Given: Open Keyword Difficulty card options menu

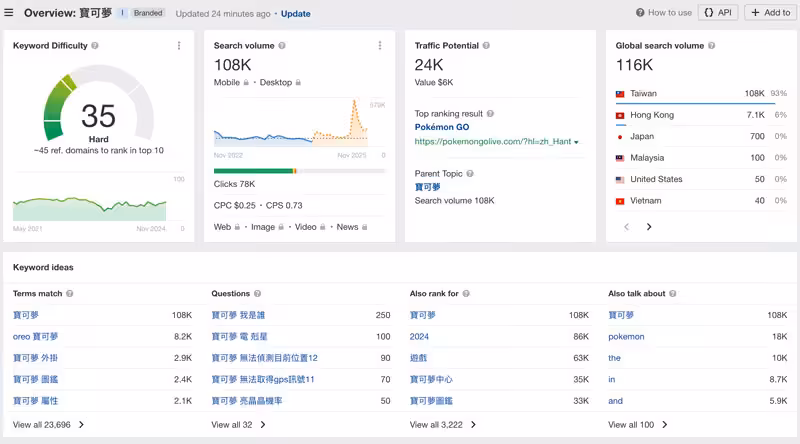Looking at the screenshot, I should click(x=179, y=45).
